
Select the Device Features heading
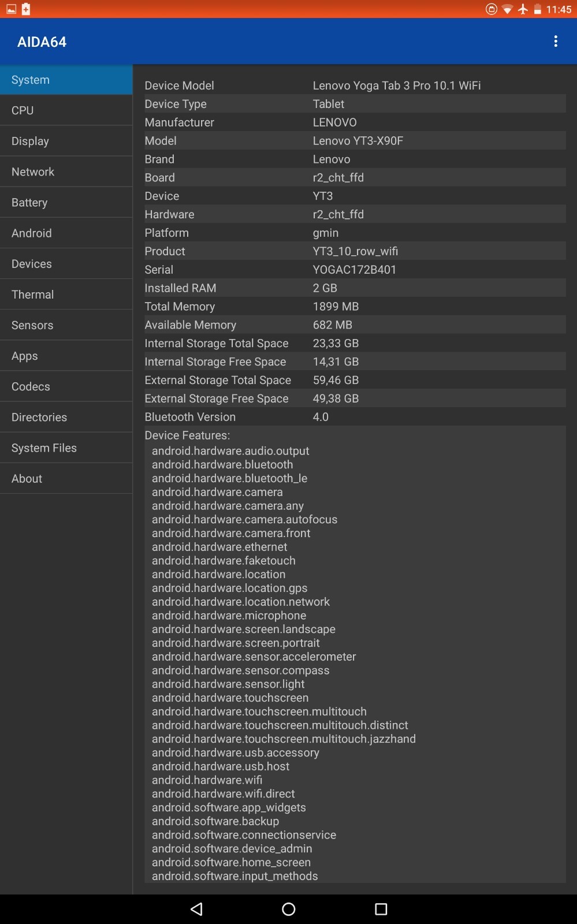click(187, 435)
